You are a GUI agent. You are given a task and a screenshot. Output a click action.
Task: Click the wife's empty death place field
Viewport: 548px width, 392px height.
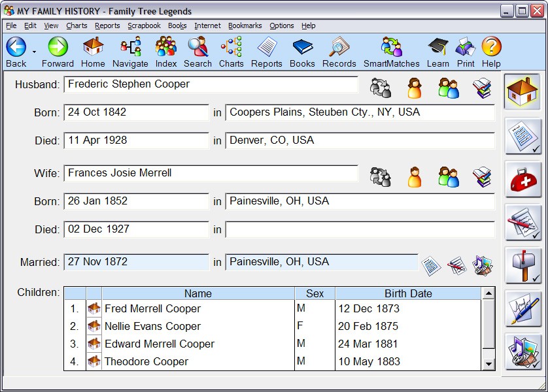pyautogui.click(x=360, y=229)
